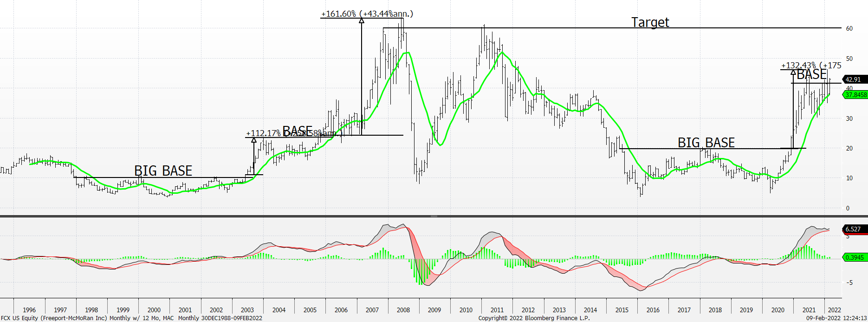Click the 1998 year label
The height and width of the screenshot is (322, 868).
tap(91, 310)
